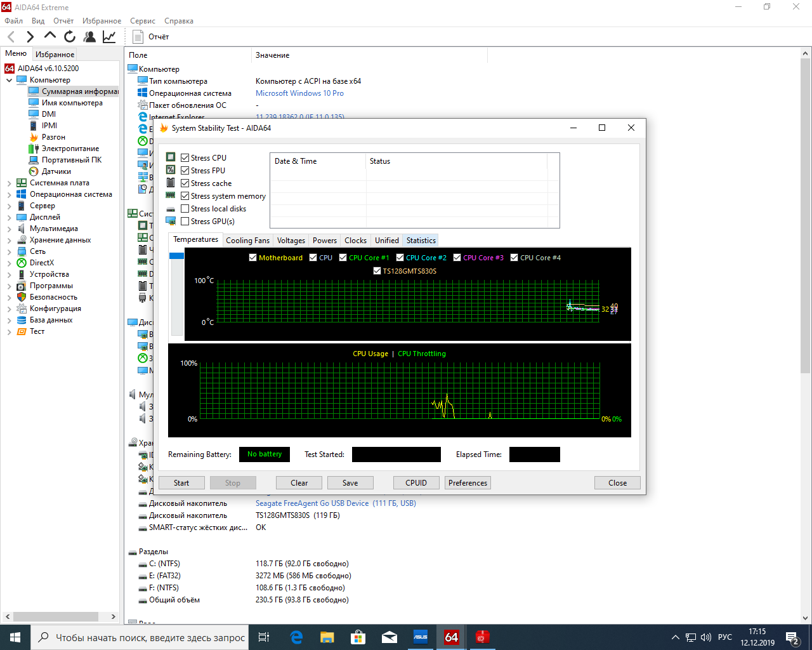
Task: Toggle CPU Core #1 graph checkbox
Action: (x=343, y=258)
